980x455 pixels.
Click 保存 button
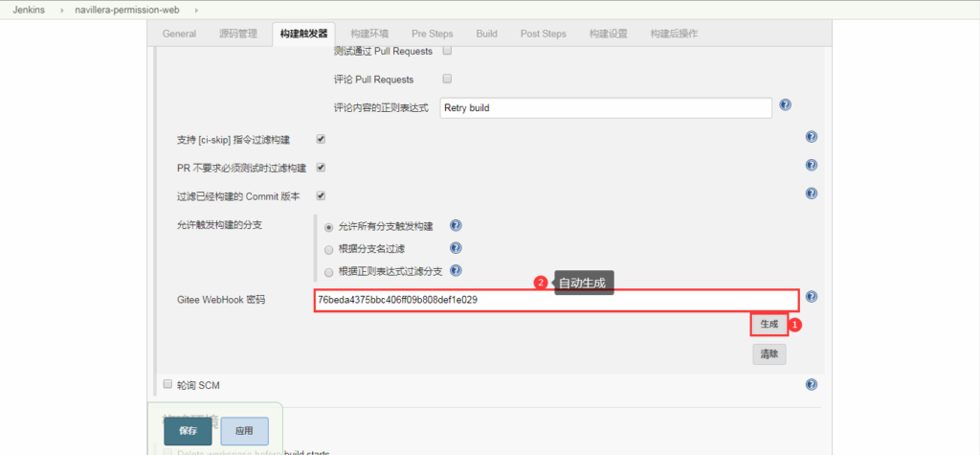tap(189, 431)
